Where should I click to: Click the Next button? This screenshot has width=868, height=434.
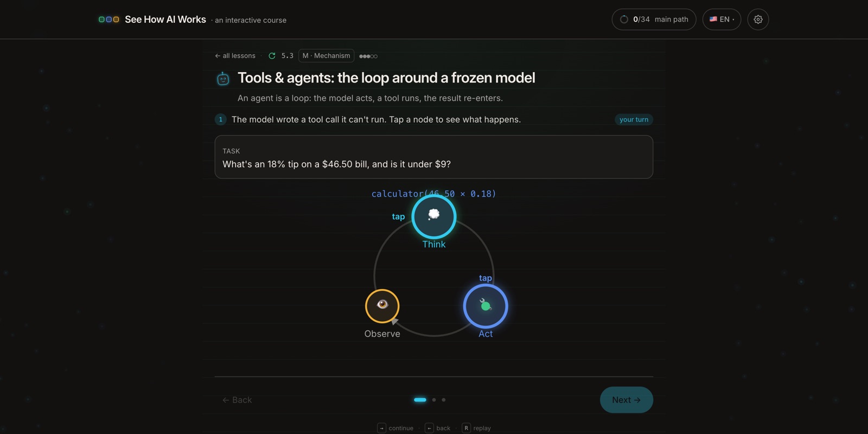tap(626, 400)
